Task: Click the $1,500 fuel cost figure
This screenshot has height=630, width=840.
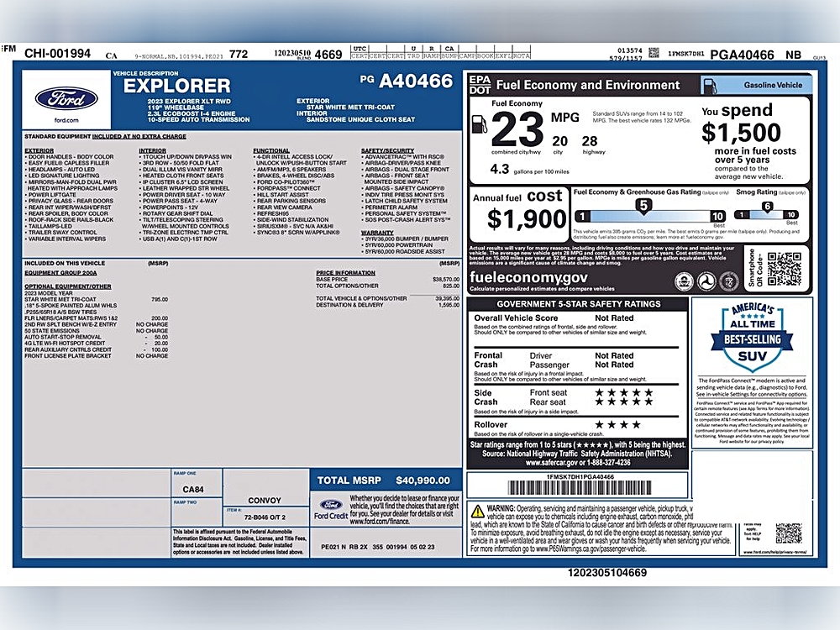Action: click(741, 133)
